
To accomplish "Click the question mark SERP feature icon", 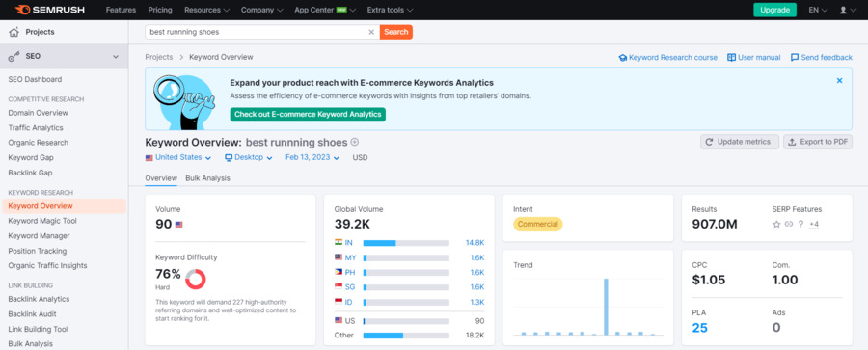I will click(800, 225).
